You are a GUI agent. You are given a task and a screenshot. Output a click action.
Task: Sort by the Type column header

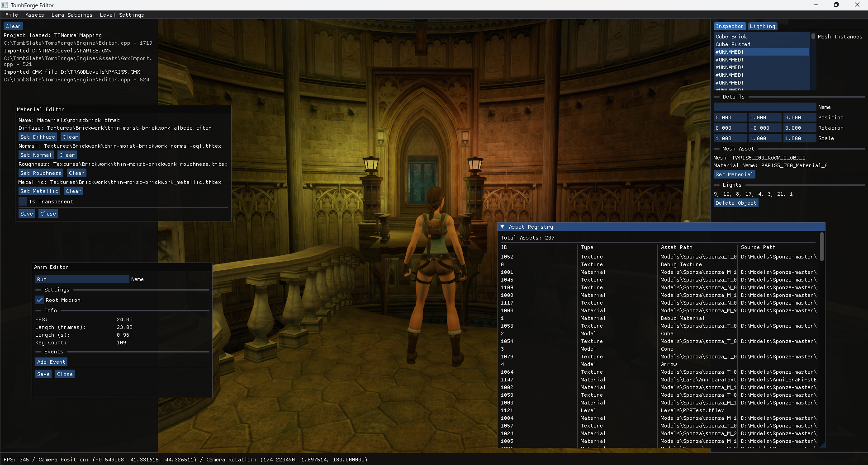click(x=587, y=247)
